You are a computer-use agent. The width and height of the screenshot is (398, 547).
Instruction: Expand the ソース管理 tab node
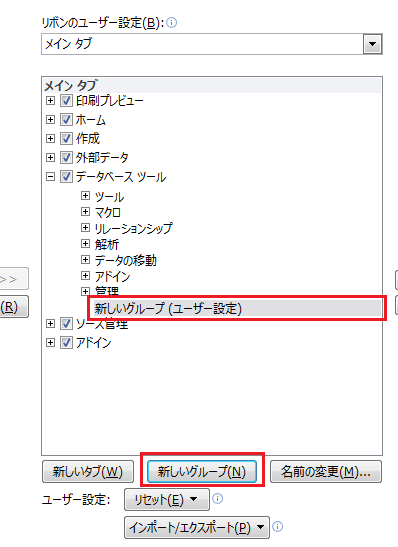click(50, 323)
